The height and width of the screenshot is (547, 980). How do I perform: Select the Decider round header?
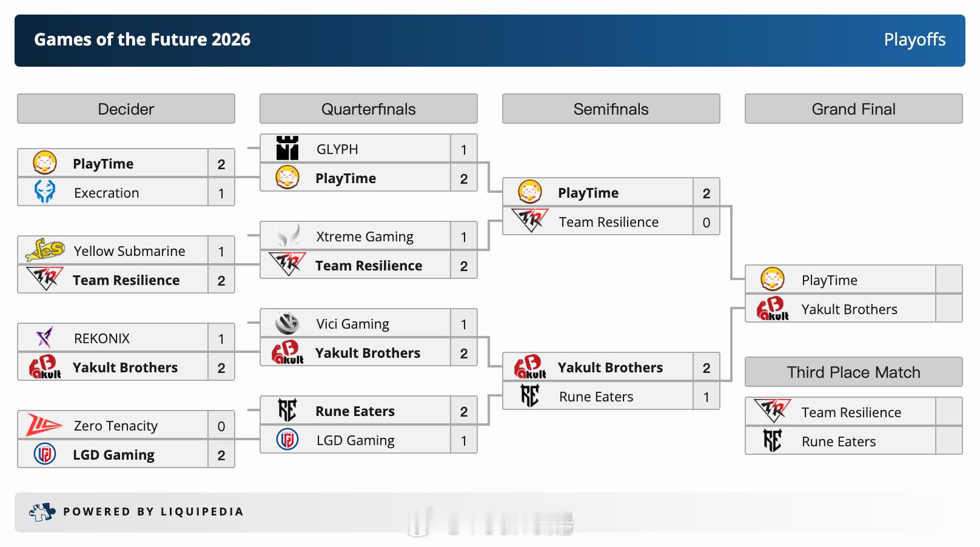[x=126, y=109]
